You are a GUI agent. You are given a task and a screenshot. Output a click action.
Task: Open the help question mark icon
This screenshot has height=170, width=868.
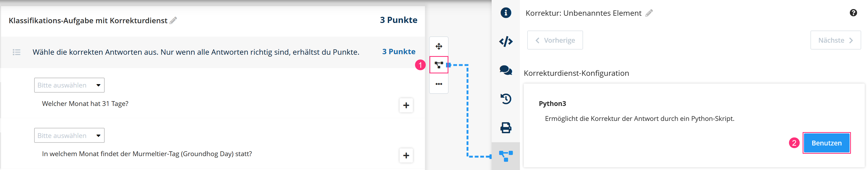click(853, 13)
